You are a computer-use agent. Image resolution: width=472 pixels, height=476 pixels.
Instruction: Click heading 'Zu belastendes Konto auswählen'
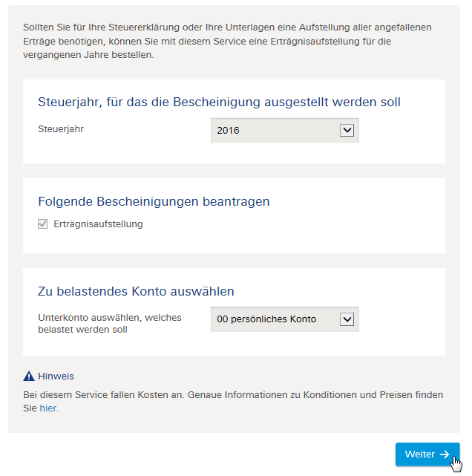coord(136,291)
